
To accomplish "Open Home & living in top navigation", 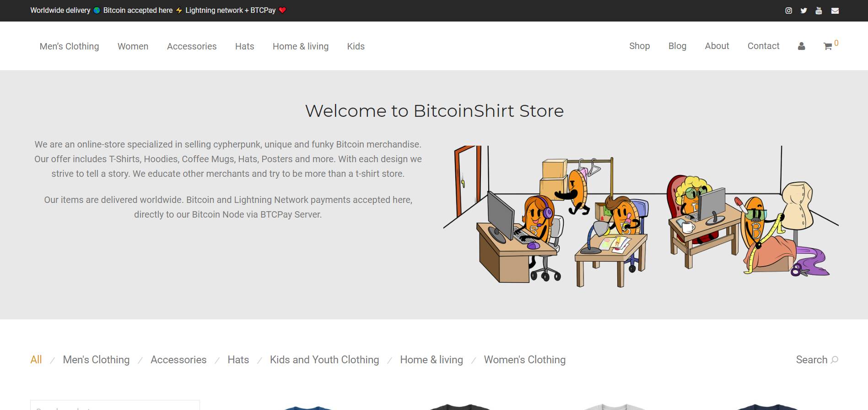I will [x=301, y=46].
